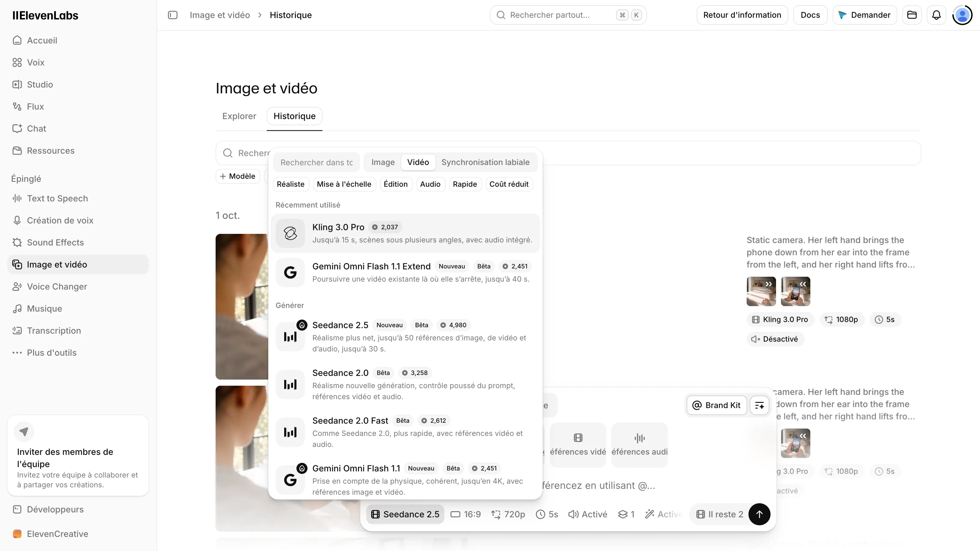Add a Modèle filter
The width and height of the screenshot is (980, 551).
tap(238, 176)
